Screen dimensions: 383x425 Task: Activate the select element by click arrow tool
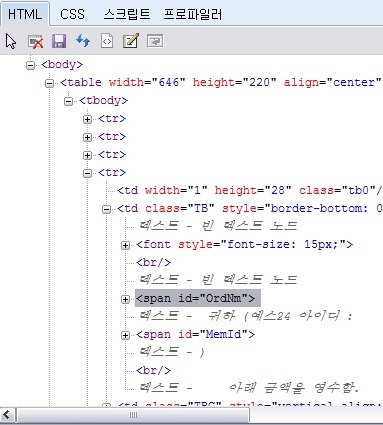11,41
